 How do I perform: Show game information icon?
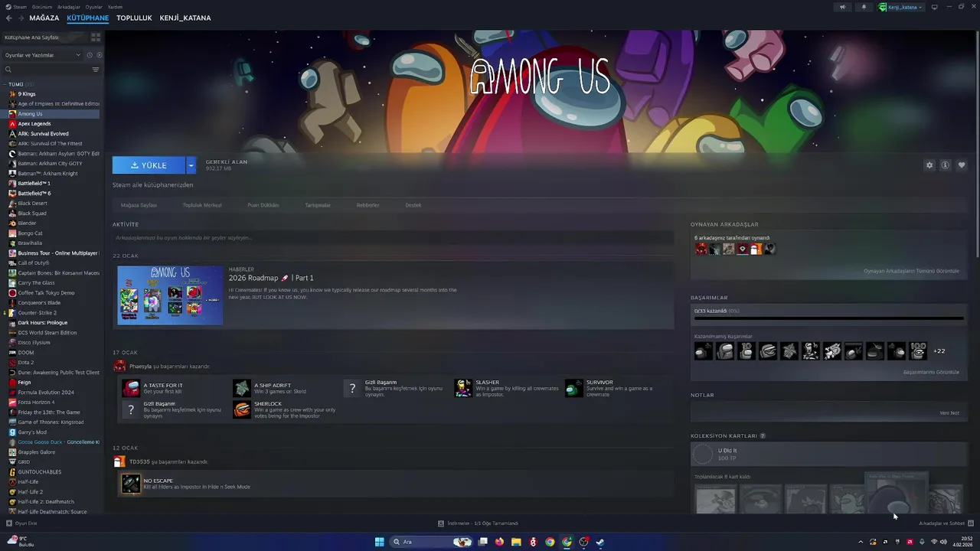tap(946, 165)
